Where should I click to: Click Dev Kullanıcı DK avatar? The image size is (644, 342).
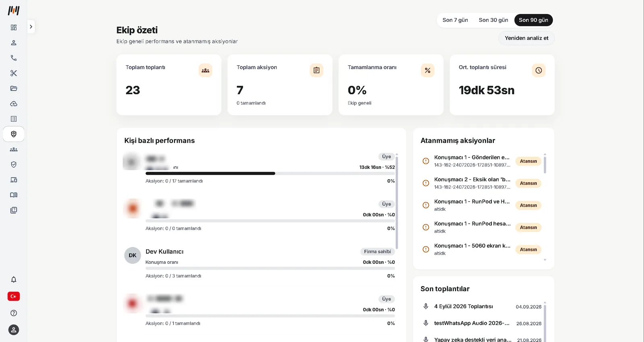pos(132,255)
